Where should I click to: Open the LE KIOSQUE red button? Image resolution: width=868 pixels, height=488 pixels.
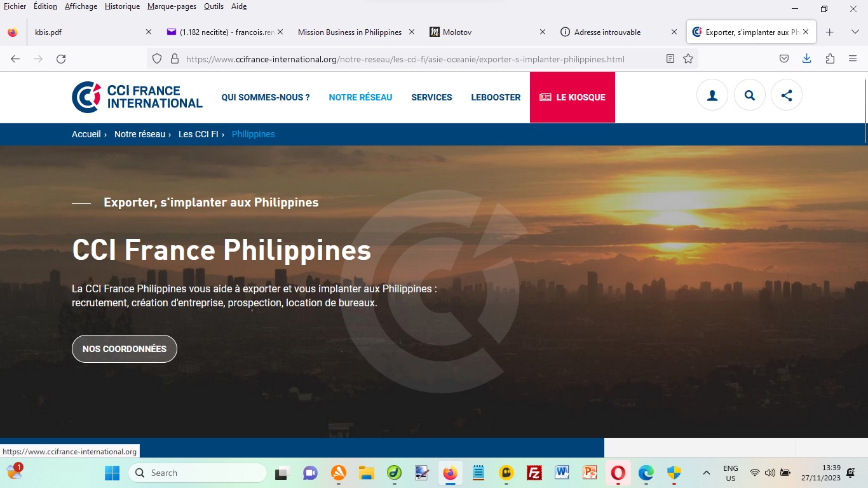[572, 97]
